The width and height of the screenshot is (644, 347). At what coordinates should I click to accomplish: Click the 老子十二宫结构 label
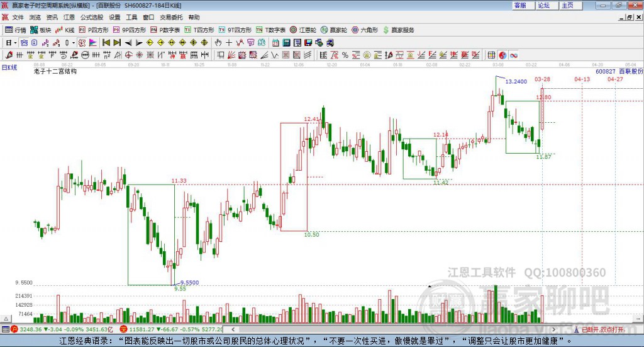(x=55, y=71)
